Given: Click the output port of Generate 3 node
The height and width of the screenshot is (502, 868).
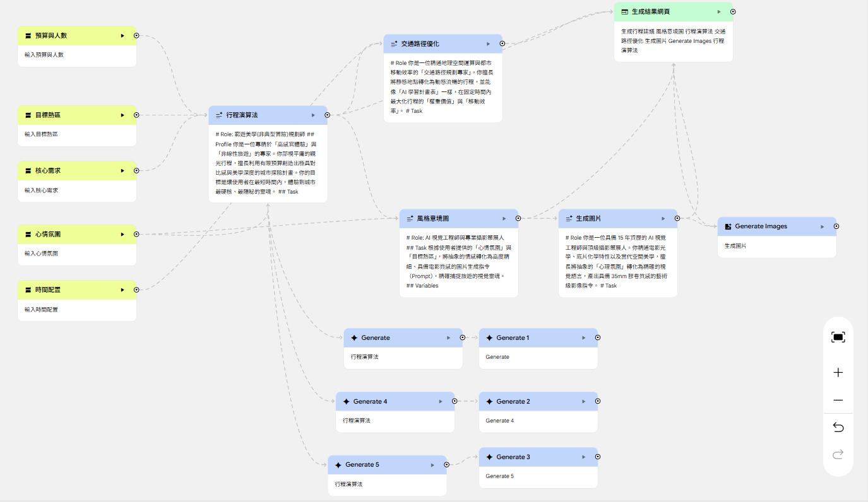Looking at the screenshot, I should 598,457.
